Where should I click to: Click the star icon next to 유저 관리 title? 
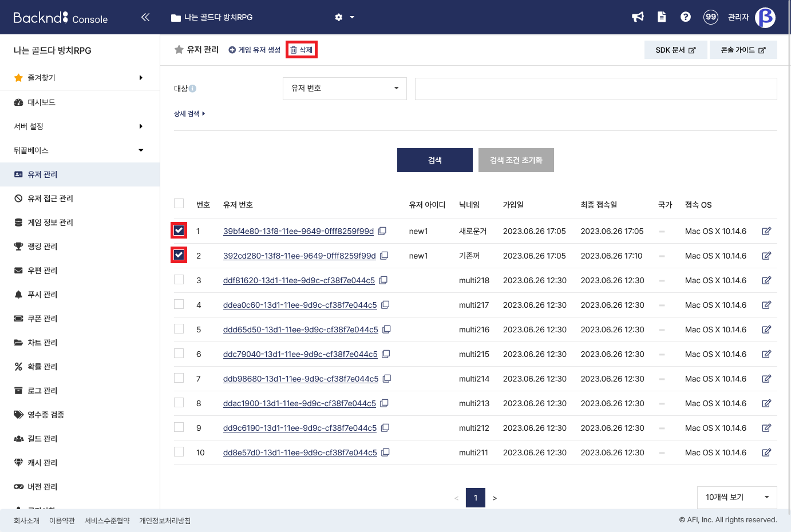179,50
